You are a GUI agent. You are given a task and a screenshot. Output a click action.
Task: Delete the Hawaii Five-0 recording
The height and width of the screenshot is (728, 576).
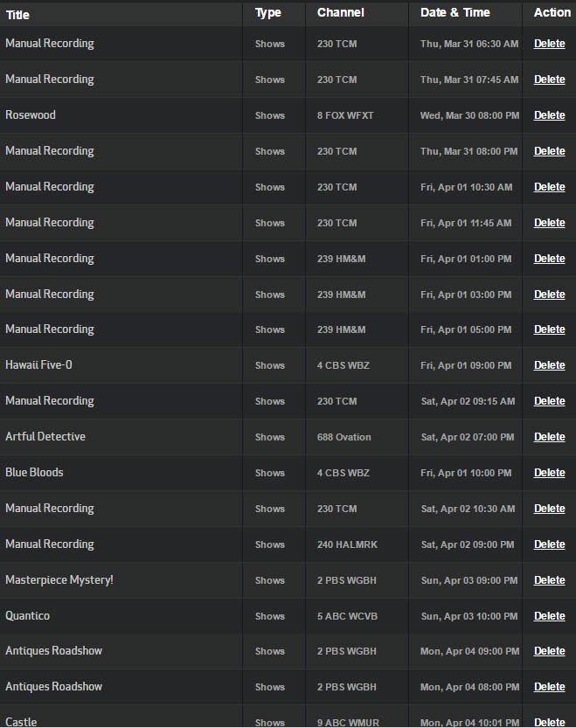(x=549, y=365)
